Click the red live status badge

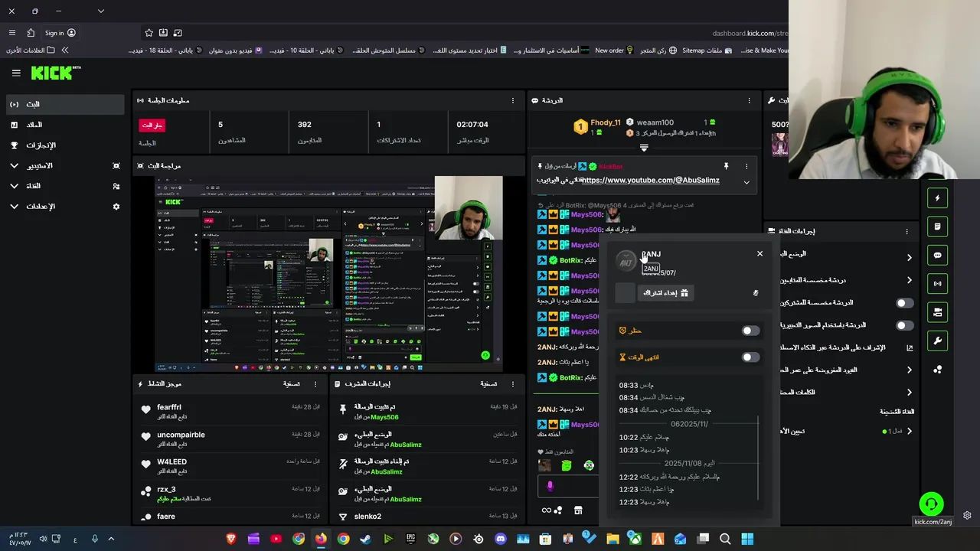(152, 125)
